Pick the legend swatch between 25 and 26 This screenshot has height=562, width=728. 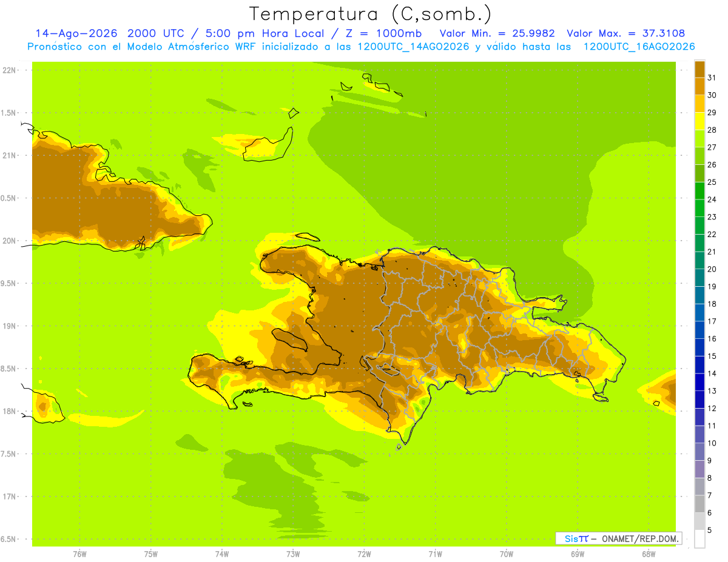(x=699, y=173)
